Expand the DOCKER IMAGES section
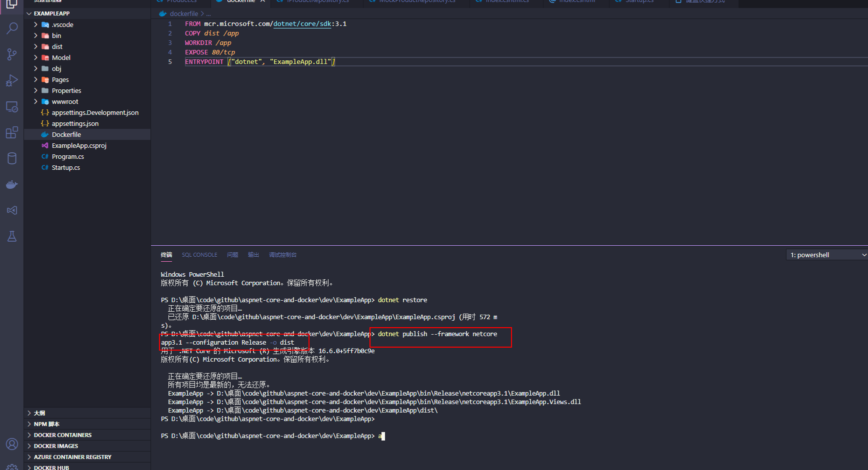This screenshot has height=470, width=868. 87,446
